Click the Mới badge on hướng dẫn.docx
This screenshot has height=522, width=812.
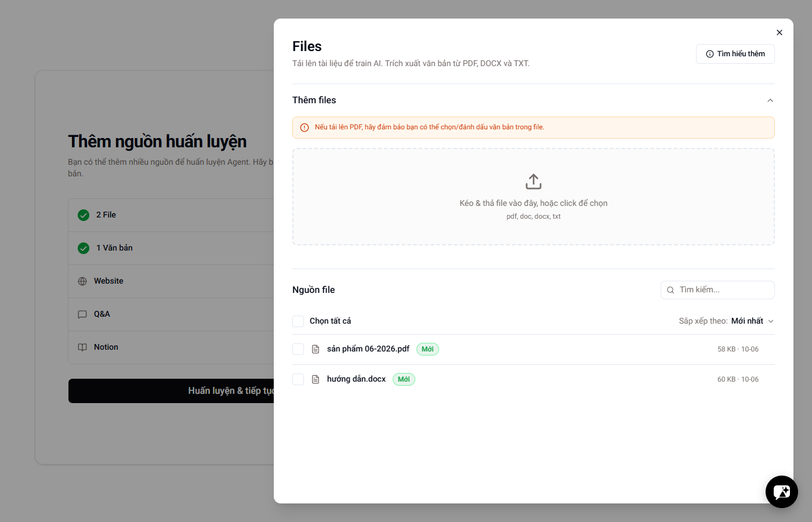tap(404, 379)
